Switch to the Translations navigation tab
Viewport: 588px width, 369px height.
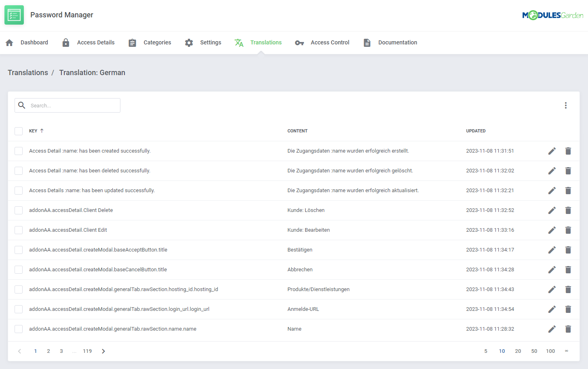tap(266, 42)
